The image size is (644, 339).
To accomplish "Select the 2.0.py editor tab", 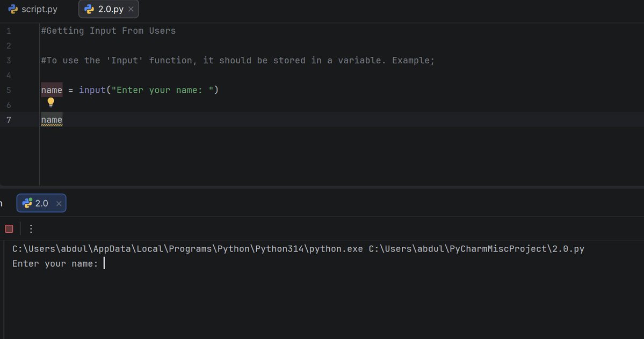I will point(108,9).
